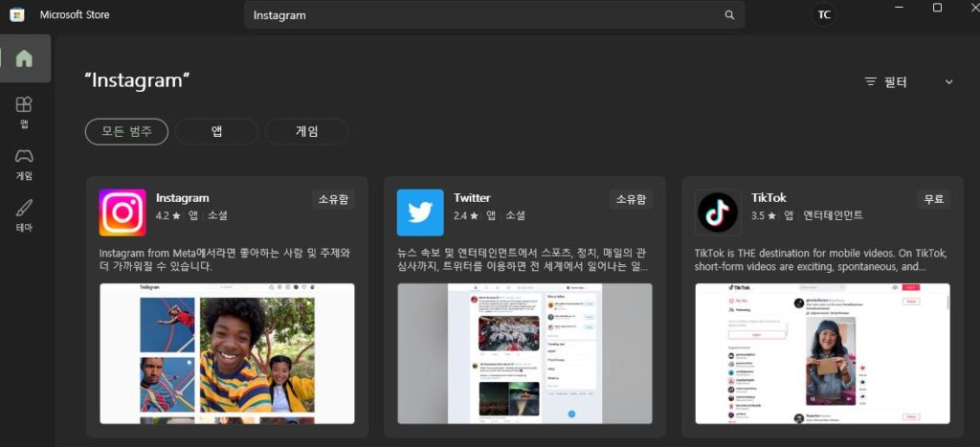Open the 테마 section in sidebar

24,216
